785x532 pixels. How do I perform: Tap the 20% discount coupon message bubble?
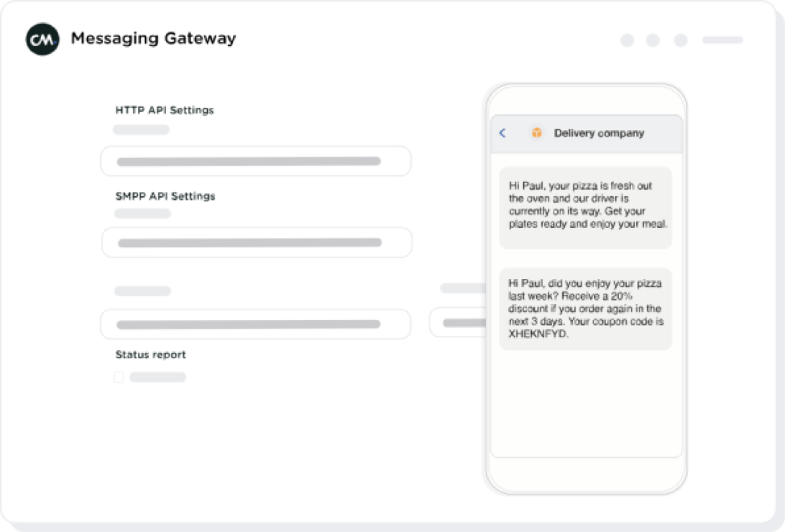[x=585, y=308]
